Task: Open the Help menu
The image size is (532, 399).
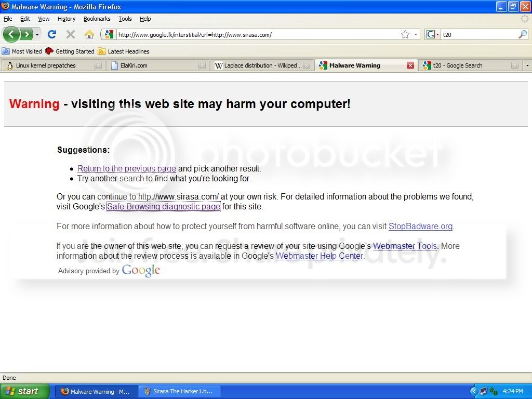Action: click(145, 19)
